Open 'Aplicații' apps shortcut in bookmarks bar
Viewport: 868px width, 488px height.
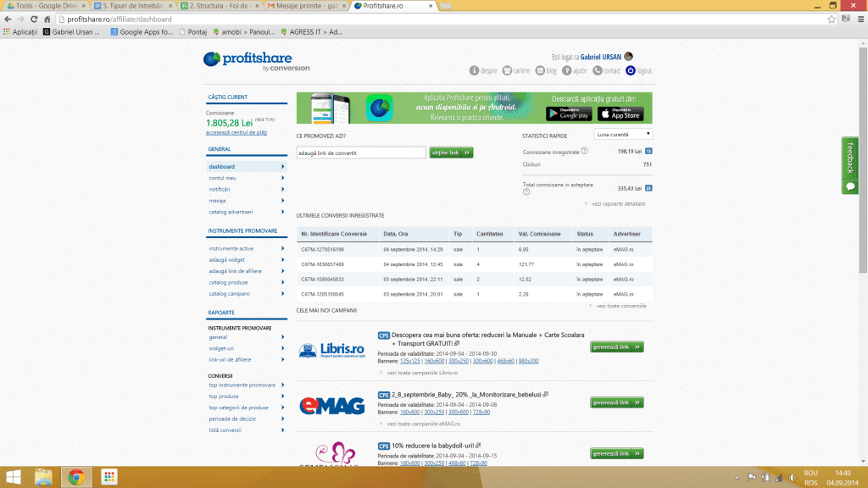pyautogui.click(x=20, y=32)
